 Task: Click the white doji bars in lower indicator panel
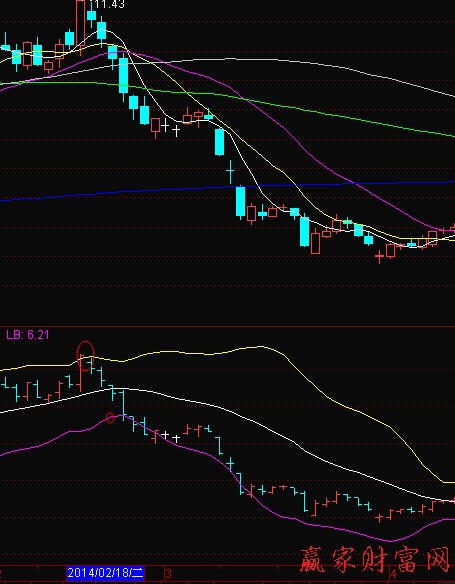coord(171,436)
